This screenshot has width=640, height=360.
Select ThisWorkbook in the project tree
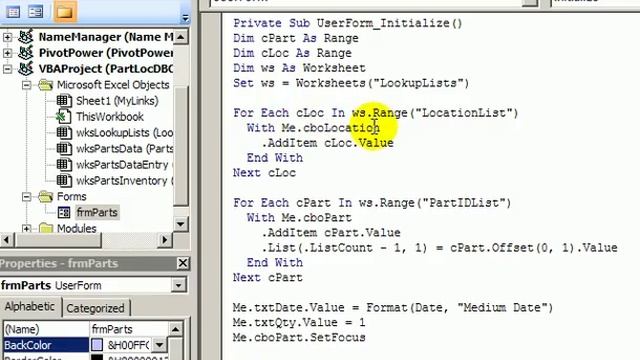click(x=110, y=117)
